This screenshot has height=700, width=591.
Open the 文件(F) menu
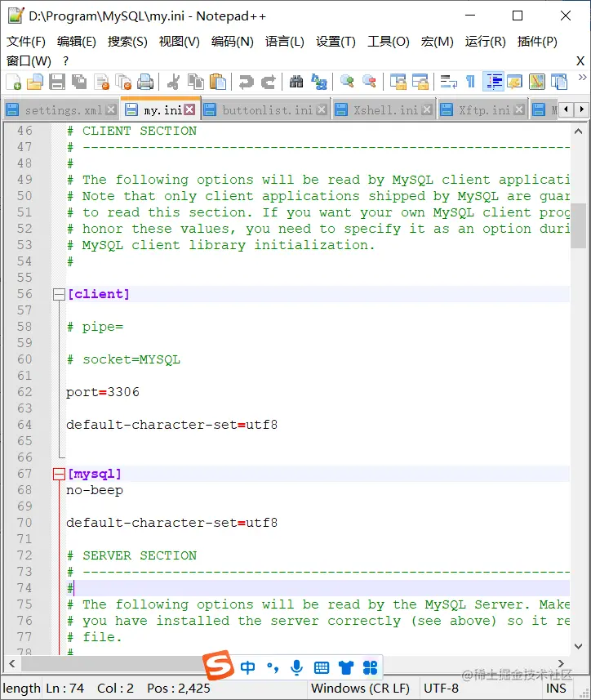click(x=26, y=42)
